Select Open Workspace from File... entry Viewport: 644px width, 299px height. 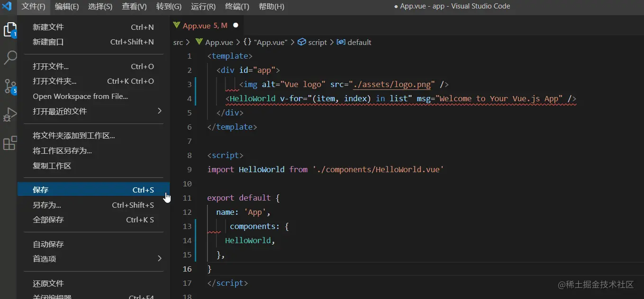[93, 96]
